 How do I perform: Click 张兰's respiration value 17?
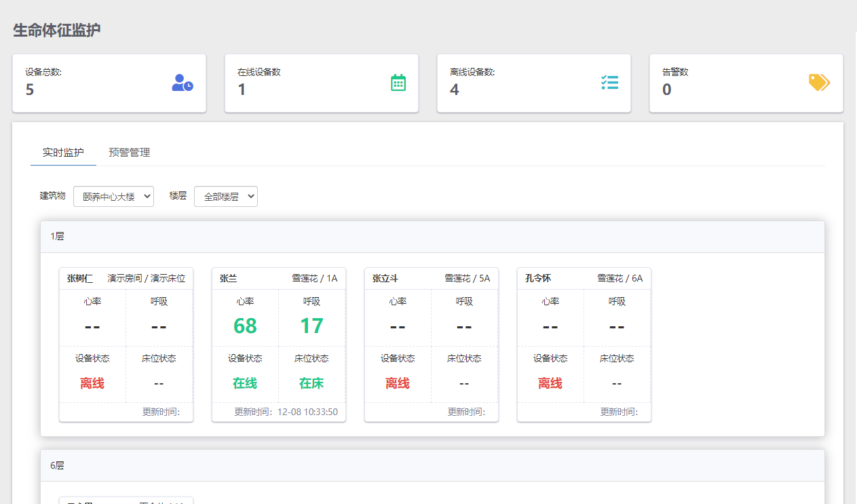(311, 326)
